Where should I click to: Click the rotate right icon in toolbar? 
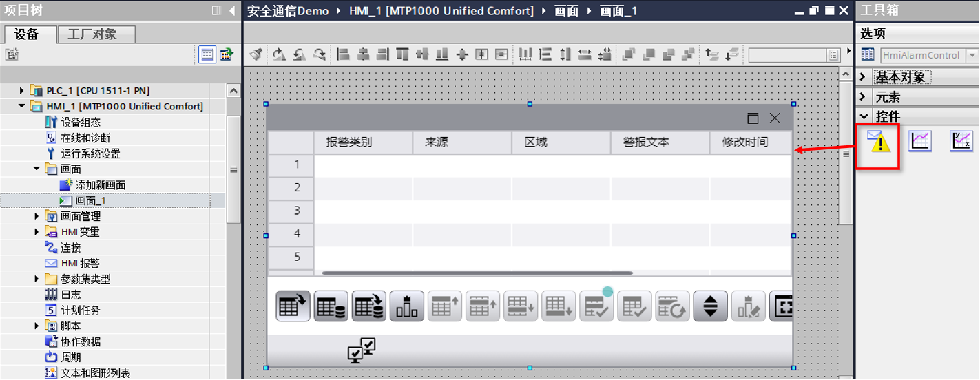[x=319, y=54]
